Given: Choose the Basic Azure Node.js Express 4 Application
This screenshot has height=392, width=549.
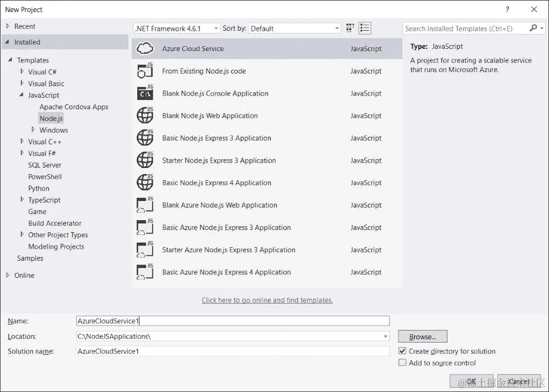Looking at the screenshot, I should tap(219, 272).
